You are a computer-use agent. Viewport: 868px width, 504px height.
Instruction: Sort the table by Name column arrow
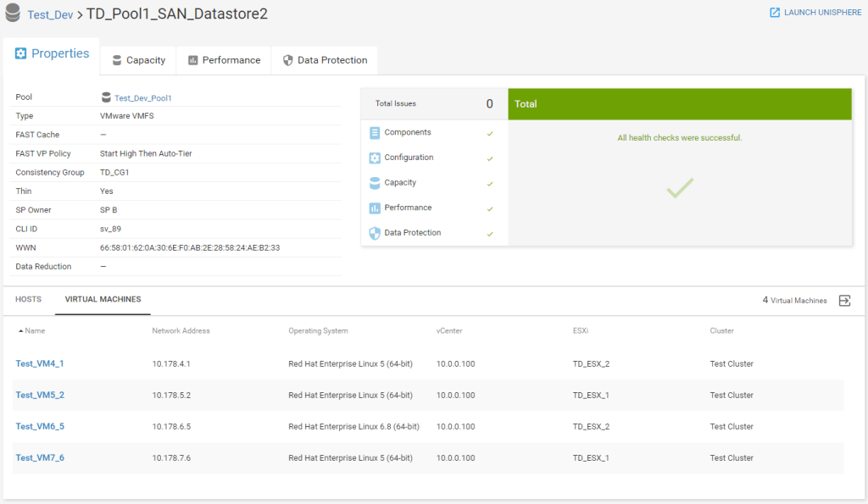tap(20, 331)
